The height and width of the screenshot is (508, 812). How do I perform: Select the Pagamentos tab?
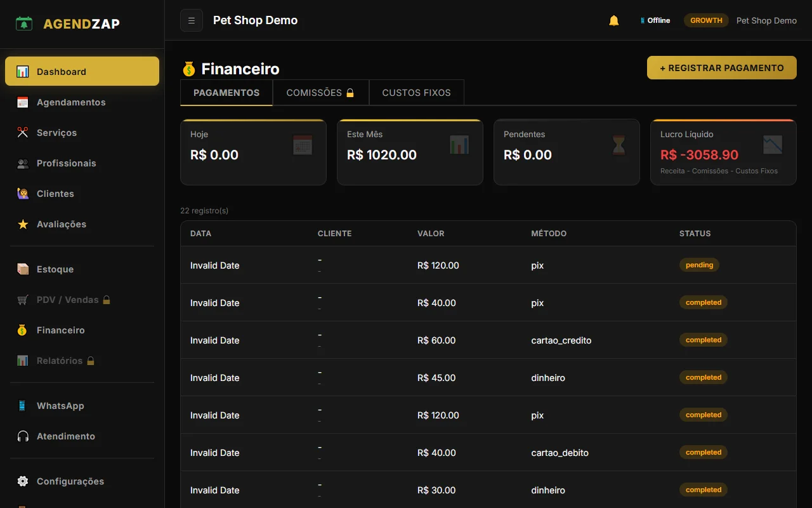pyautogui.click(x=226, y=93)
